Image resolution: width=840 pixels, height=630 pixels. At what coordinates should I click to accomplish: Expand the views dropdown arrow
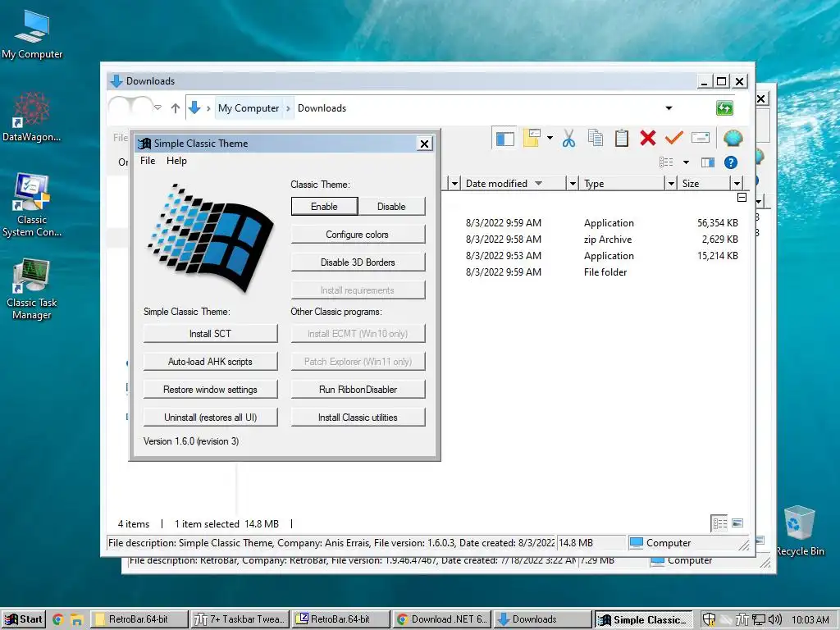[x=686, y=162]
